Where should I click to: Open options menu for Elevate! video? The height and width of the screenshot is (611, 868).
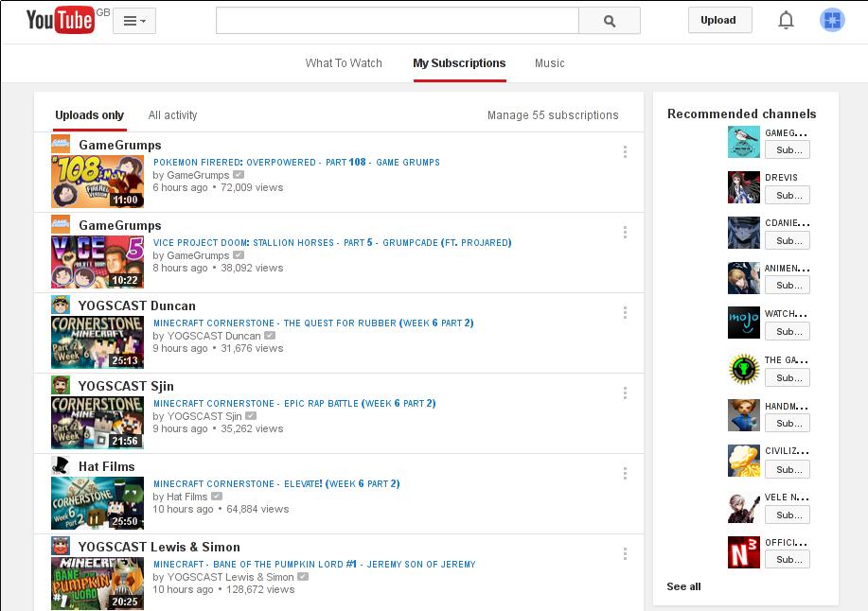pyautogui.click(x=625, y=473)
